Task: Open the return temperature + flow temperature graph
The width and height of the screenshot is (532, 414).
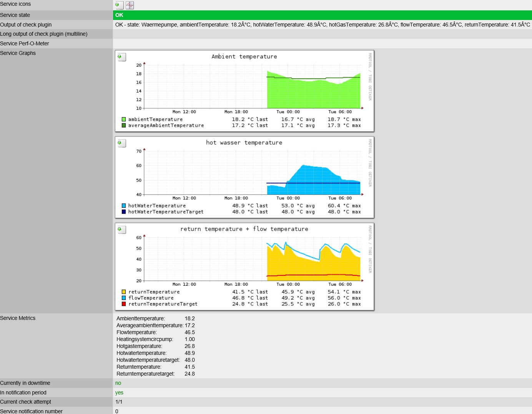Action: [244, 267]
